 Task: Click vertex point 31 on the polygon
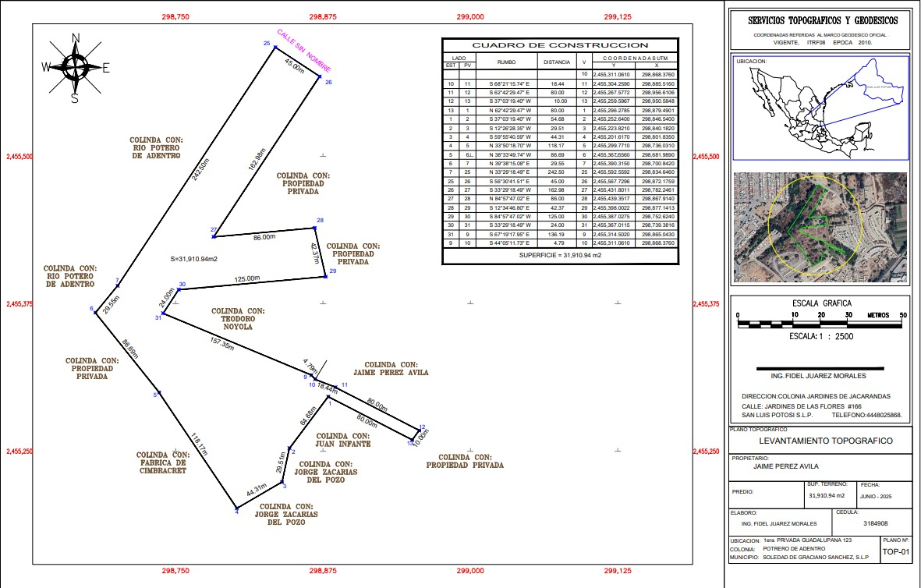pyautogui.click(x=163, y=315)
